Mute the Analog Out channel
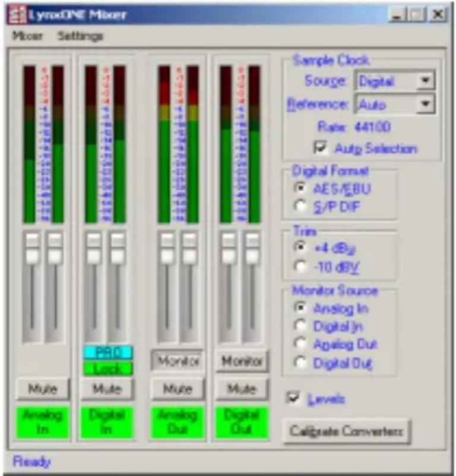The height and width of the screenshot is (476, 456). point(178,389)
